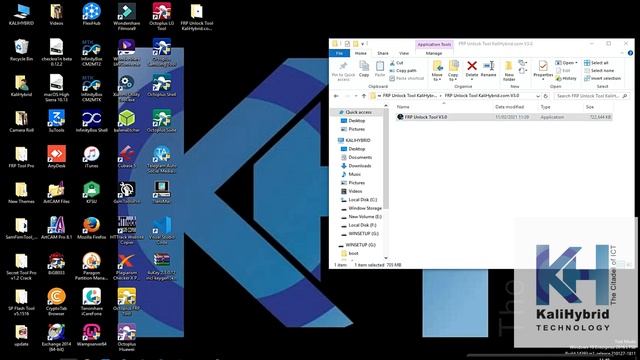The width and height of the screenshot is (640, 360).
Task: Select the SP Flash Tool folder
Action: click(x=21, y=302)
